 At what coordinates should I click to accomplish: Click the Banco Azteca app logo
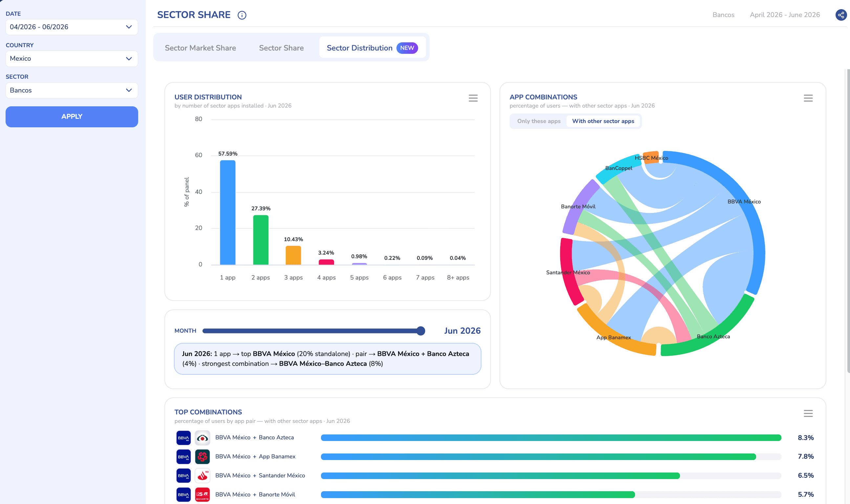click(202, 438)
